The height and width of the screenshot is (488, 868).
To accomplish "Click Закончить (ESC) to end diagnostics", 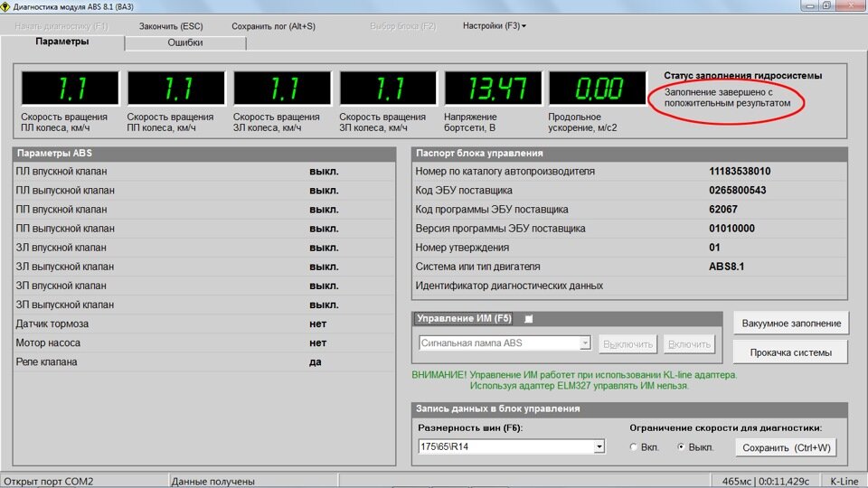I will pos(171,26).
